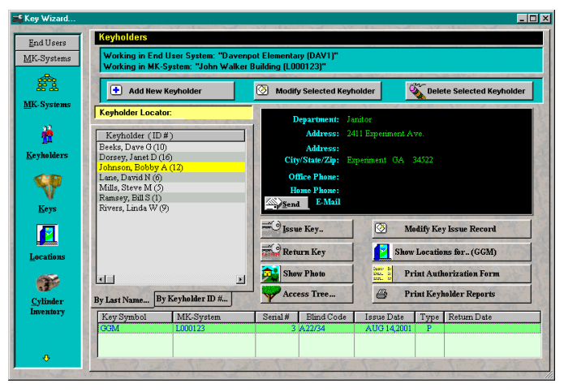Click Issue Key.. button label
This screenshot has width=564, height=392.
[x=303, y=229]
